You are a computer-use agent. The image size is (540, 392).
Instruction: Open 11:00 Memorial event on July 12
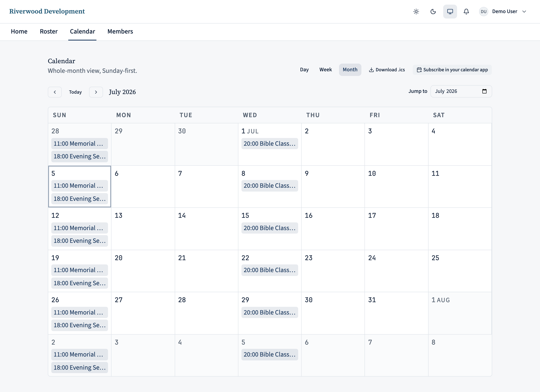[79, 228]
